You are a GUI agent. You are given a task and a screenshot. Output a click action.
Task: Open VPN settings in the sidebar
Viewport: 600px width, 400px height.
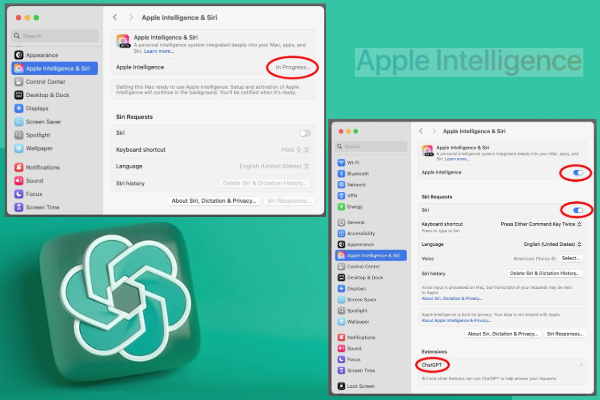click(347, 196)
